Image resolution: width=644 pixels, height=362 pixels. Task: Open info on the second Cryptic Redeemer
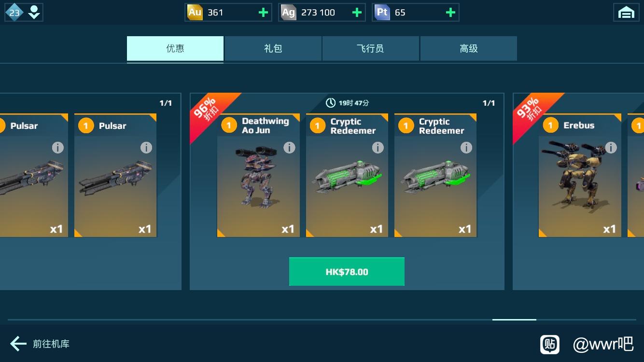click(x=466, y=148)
